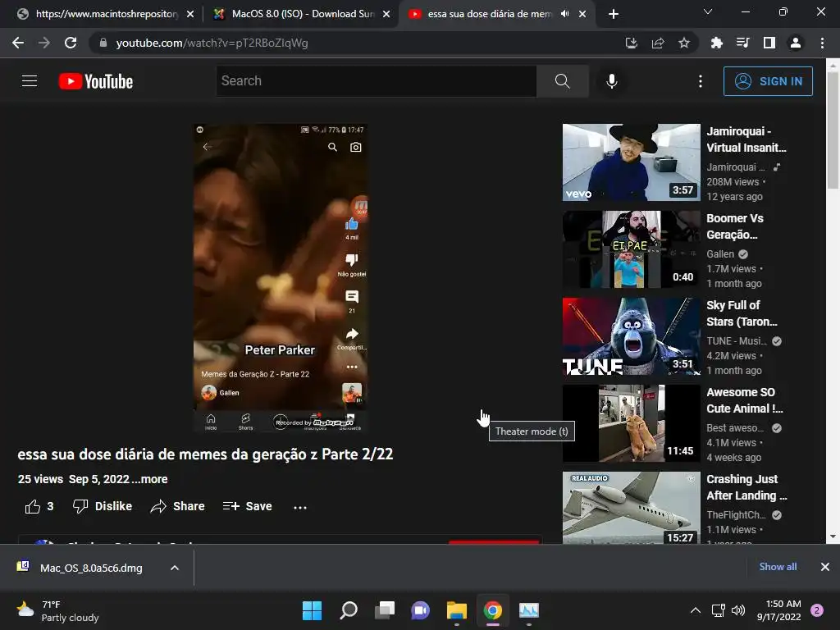Viewport: 840px width, 630px height.
Task: Open Windows Start menu
Action: coord(312,610)
